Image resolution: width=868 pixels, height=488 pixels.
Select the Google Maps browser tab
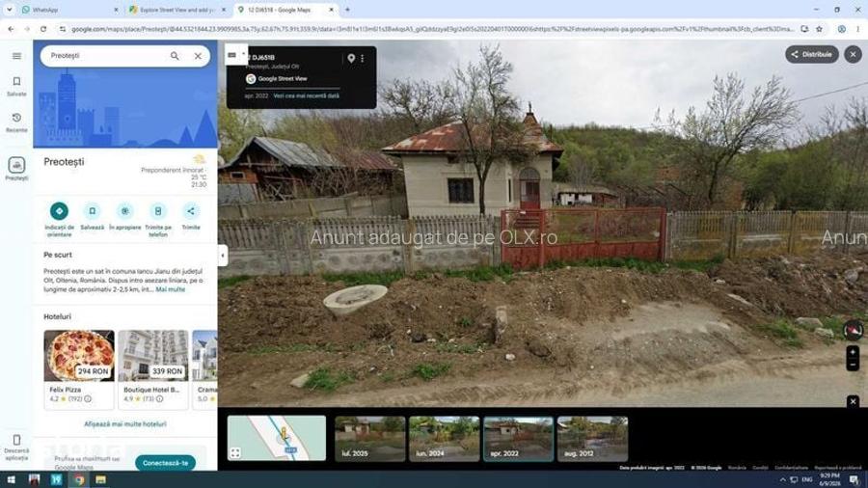pos(285,10)
